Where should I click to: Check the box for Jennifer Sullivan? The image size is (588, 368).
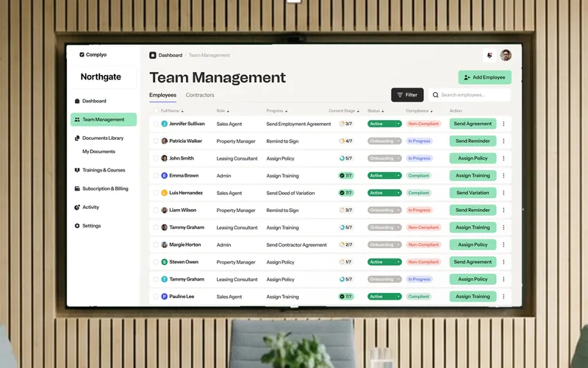pos(156,124)
